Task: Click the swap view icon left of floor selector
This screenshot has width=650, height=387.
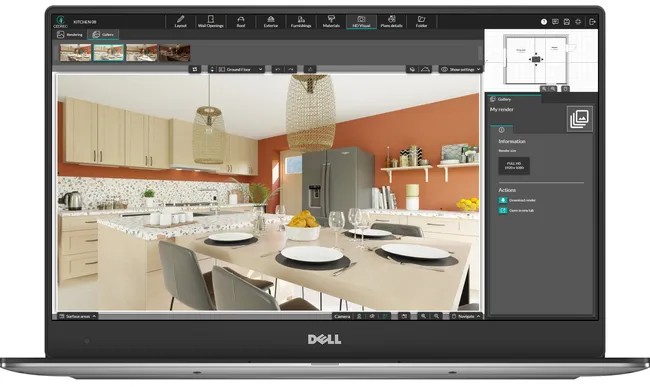Action: (194, 69)
